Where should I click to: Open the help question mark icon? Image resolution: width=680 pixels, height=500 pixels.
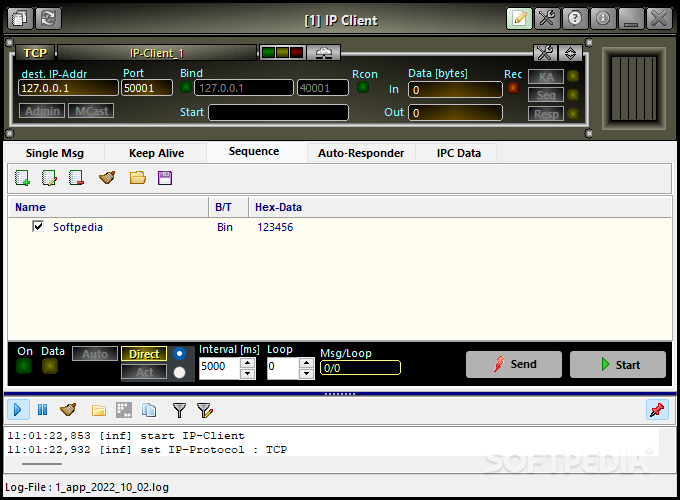click(575, 19)
